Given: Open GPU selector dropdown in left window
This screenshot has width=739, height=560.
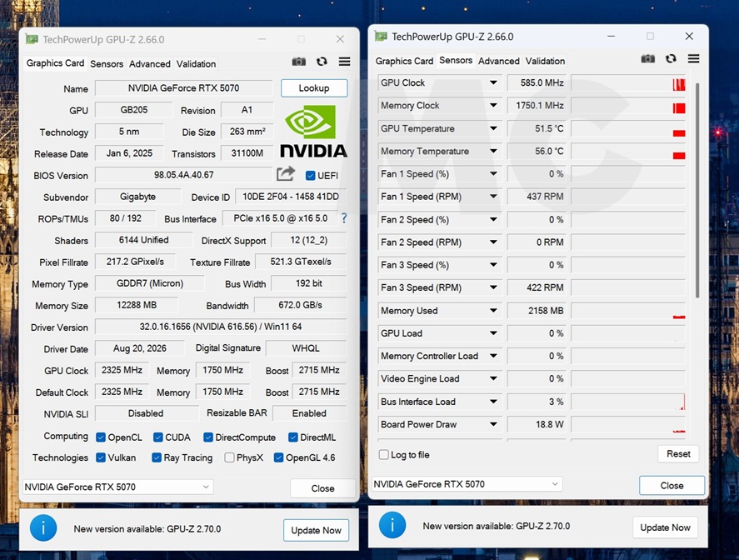Looking at the screenshot, I should click(x=118, y=487).
